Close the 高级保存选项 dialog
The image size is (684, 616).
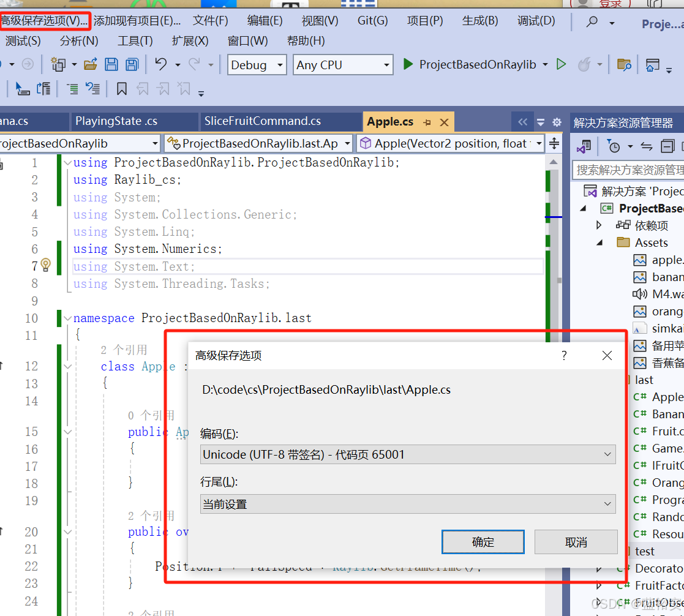(607, 356)
